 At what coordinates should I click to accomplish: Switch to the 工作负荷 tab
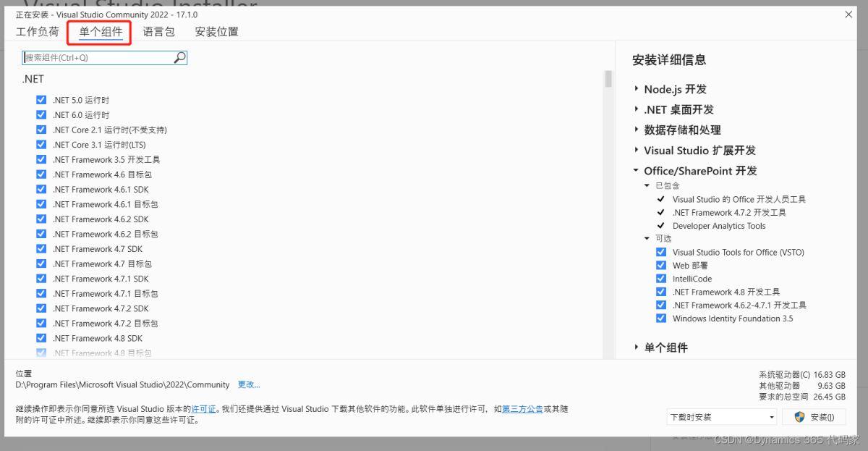tap(38, 32)
